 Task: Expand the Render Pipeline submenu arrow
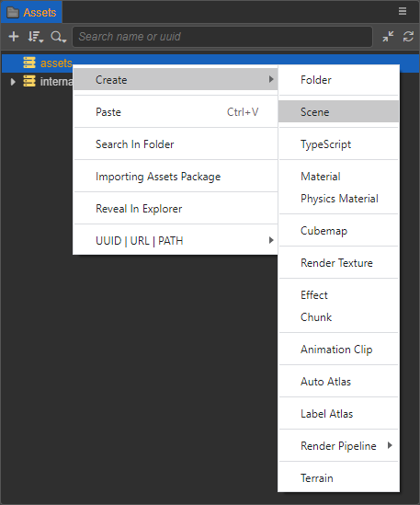coord(390,445)
